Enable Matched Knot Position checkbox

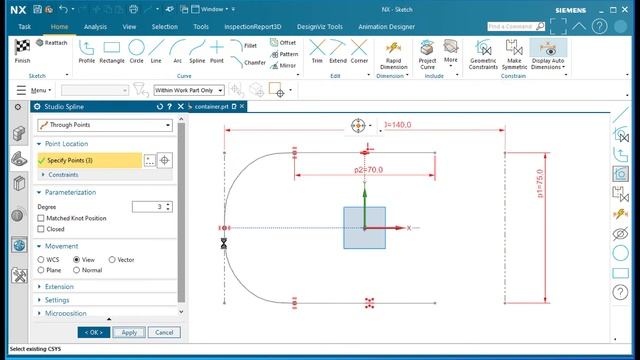(x=41, y=218)
